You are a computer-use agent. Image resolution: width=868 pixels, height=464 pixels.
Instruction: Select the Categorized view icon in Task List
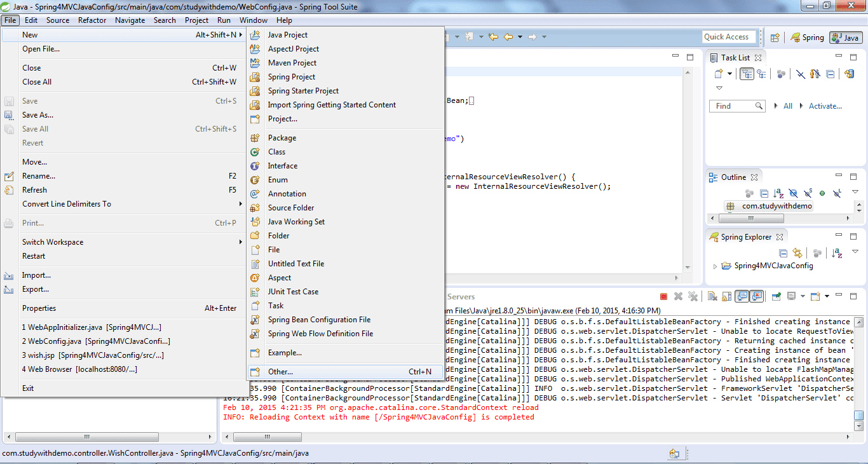point(747,74)
